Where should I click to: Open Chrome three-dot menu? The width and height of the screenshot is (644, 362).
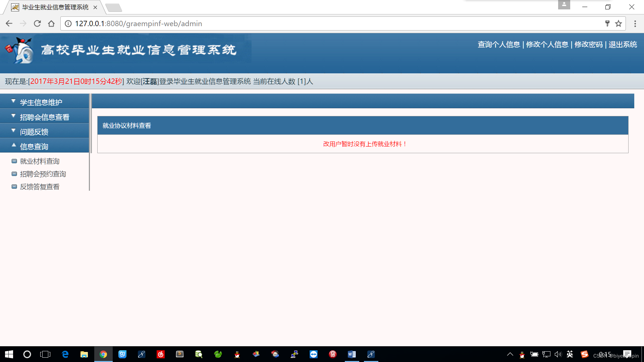pos(635,23)
